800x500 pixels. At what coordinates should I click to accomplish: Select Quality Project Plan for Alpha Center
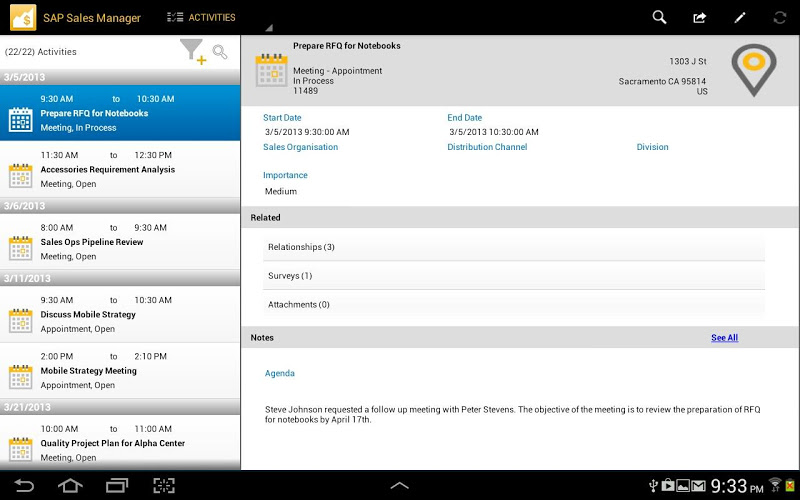pyautogui.click(x=120, y=442)
